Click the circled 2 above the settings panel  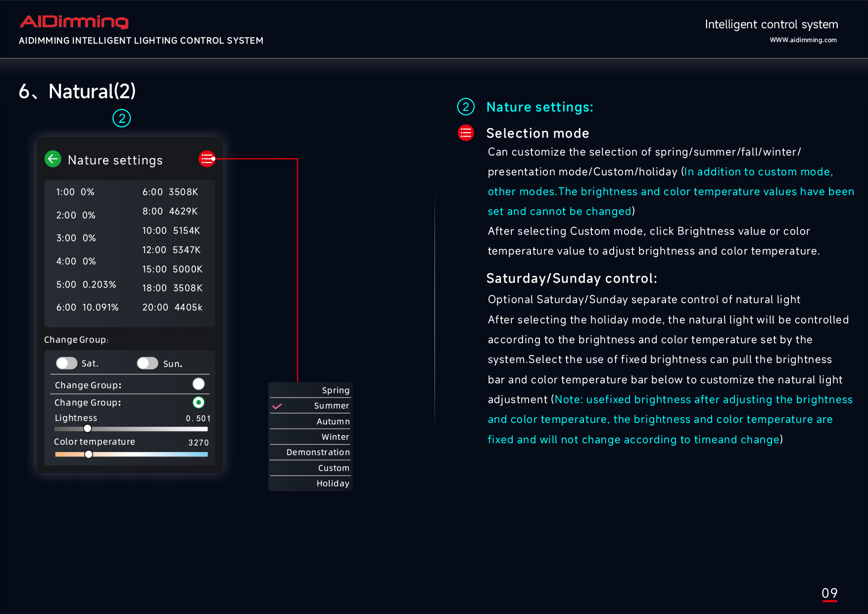tap(122, 118)
